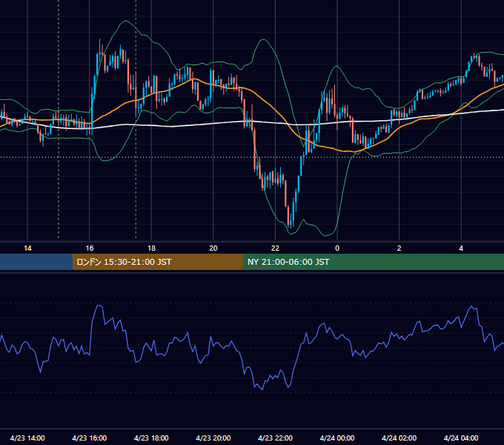Click the London session band 15:30-21:00 JST
Screen dimensions: 504x445
tap(157, 262)
